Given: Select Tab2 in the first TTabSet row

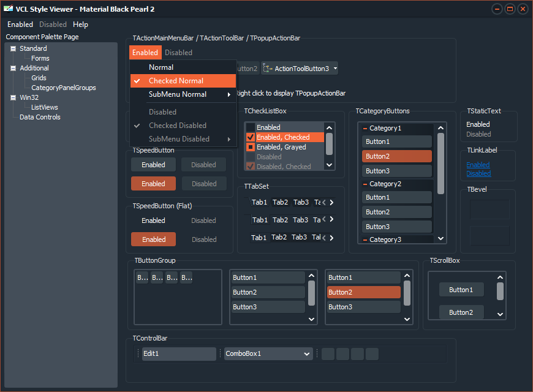Looking at the screenshot, I should point(280,202).
